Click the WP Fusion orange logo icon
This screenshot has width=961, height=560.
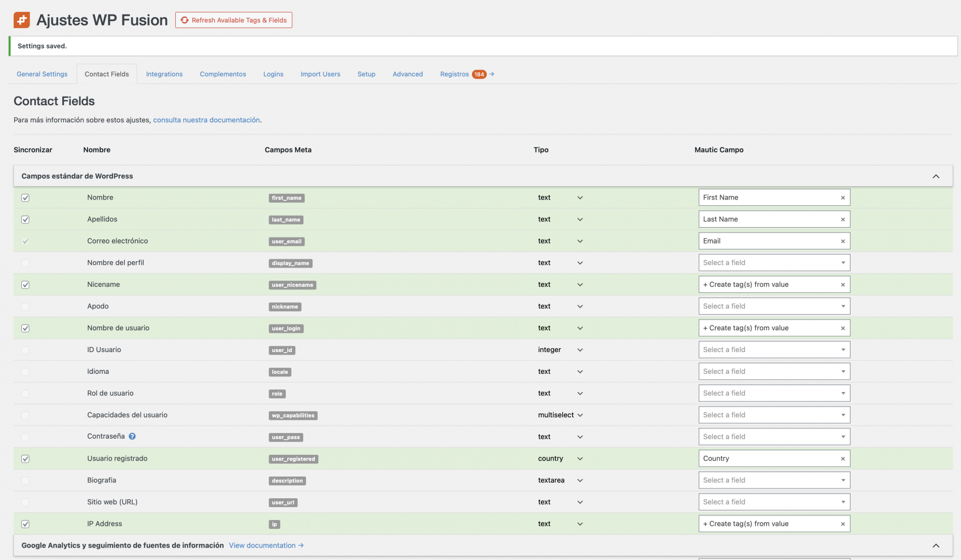tap(22, 20)
